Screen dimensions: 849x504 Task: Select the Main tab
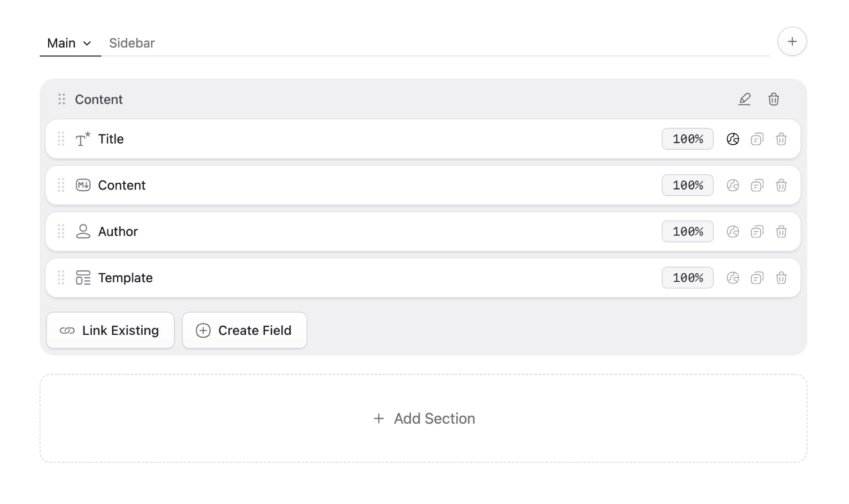61,44
